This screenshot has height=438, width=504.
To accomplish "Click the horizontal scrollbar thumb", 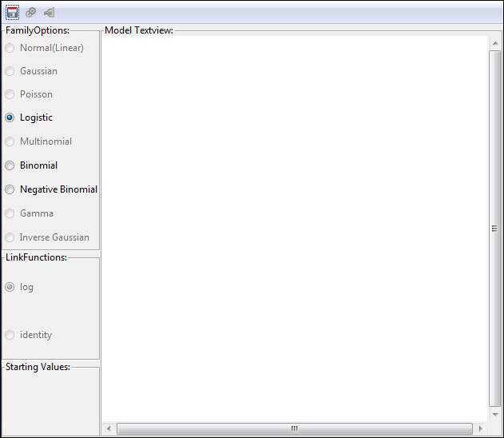I will (x=295, y=428).
